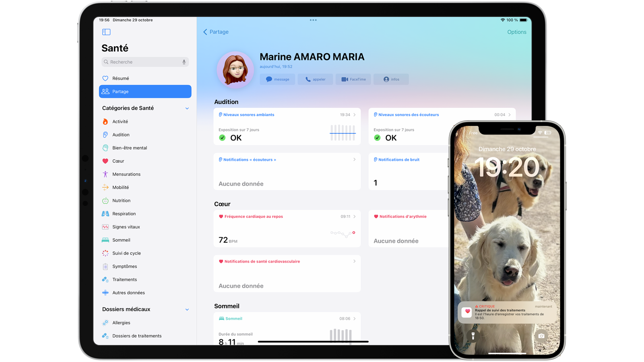Open the sidebar toggle icon
The image size is (644, 362).
click(106, 32)
